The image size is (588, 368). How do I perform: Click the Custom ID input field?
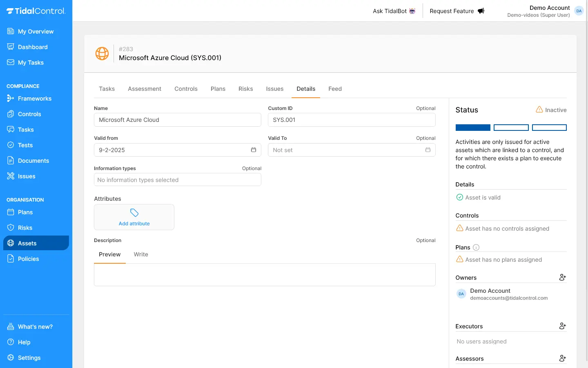(351, 120)
